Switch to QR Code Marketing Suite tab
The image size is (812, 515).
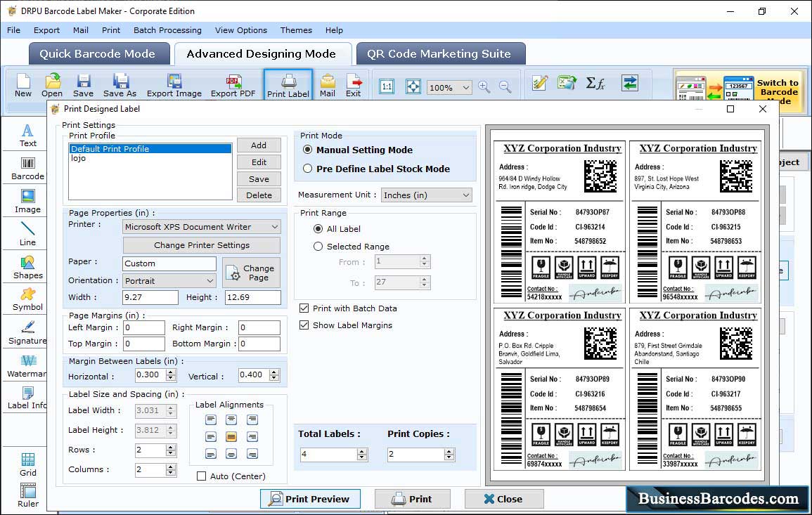[441, 54]
